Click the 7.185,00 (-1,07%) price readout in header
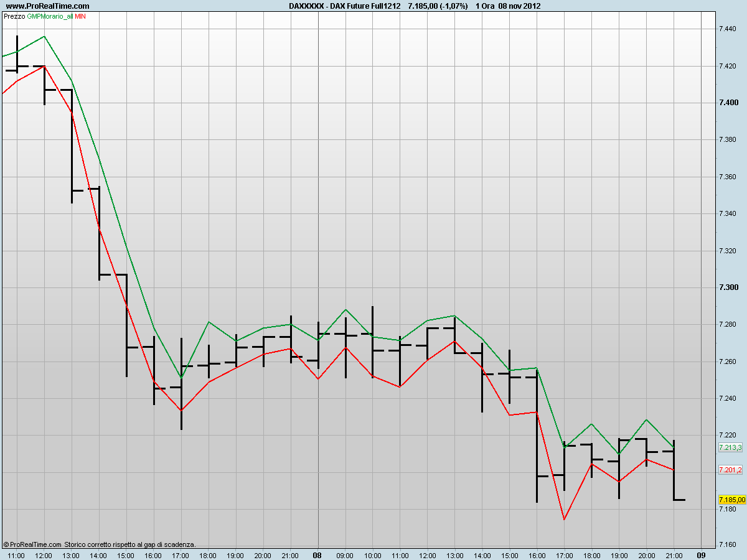The image size is (747, 560). coord(438,6)
